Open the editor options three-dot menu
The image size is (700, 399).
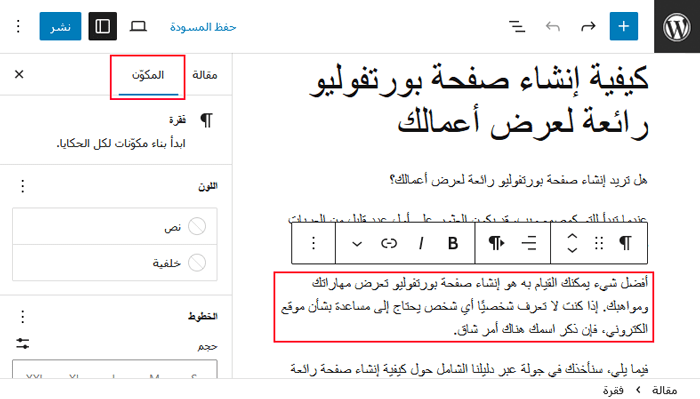pos(18,26)
